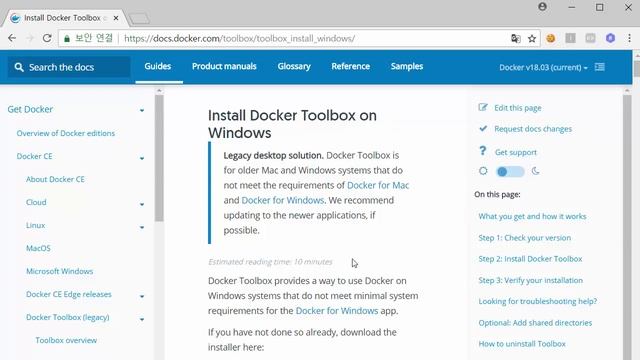Screen dimensions: 640x360
Task: Click the Get Docker sidebar heading
Action: [30, 109]
